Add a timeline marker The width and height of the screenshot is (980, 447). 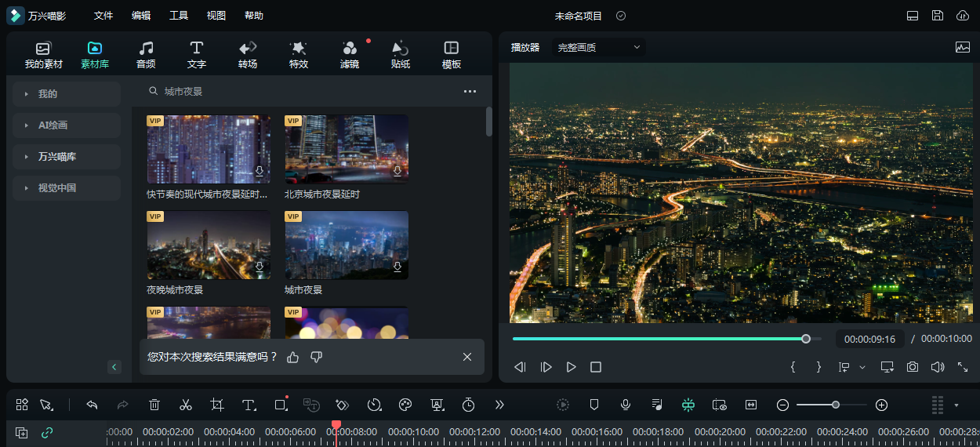(x=594, y=405)
